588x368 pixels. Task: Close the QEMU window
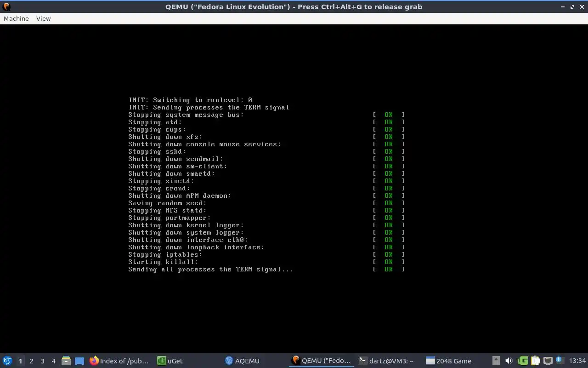(582, 7)
